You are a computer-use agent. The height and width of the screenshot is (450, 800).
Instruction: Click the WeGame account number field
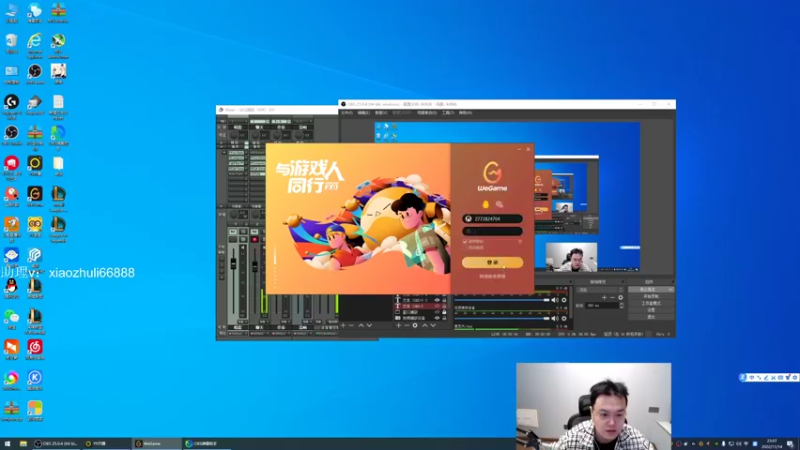(x=492, y=219)
